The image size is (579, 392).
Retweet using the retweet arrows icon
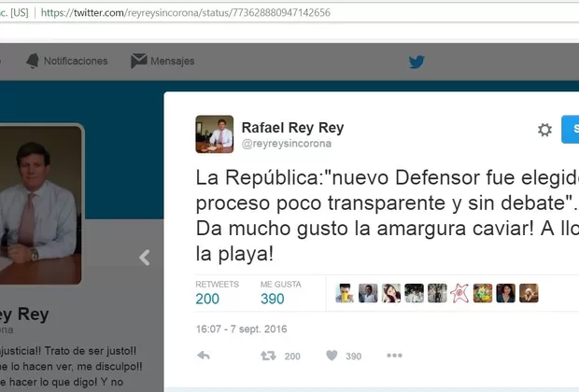coord(268,356)
